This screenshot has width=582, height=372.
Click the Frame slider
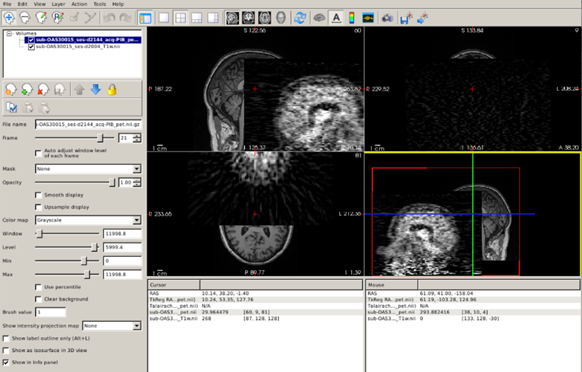75,138
